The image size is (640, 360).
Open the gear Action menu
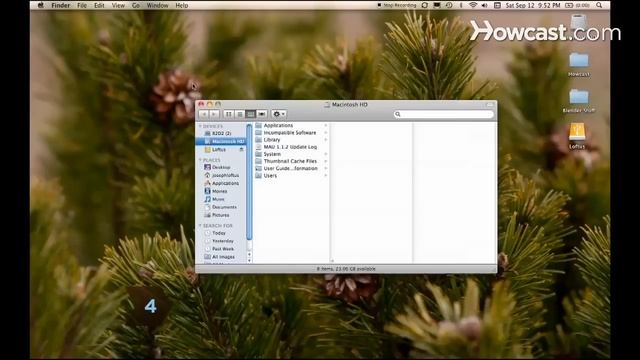coord(279,114)
